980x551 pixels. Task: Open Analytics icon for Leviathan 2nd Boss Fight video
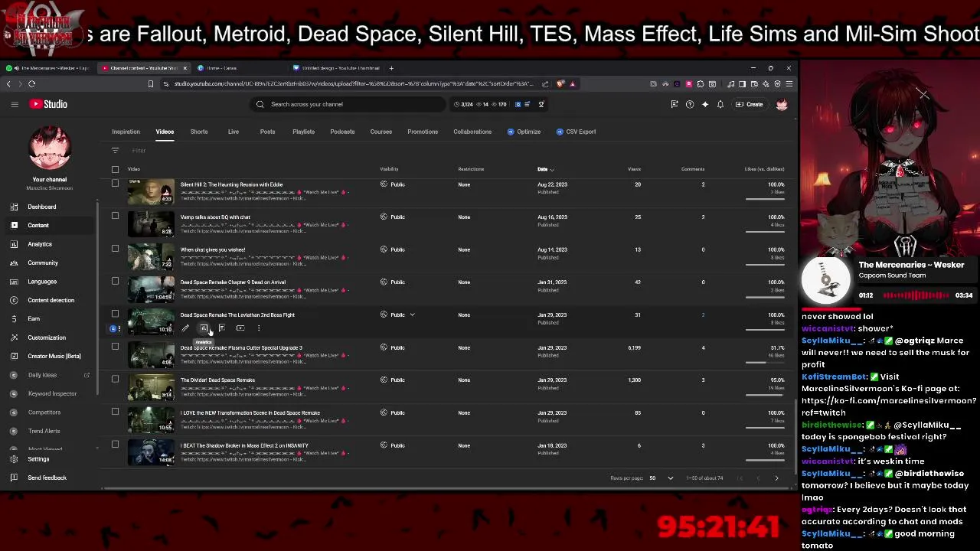pyautogui.click(x=204, y=328)
